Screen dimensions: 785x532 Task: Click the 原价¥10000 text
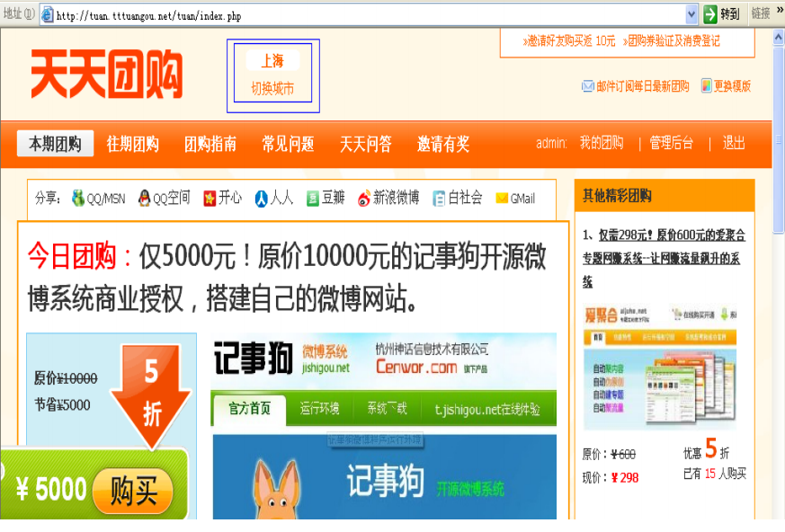tap(66, 378)
